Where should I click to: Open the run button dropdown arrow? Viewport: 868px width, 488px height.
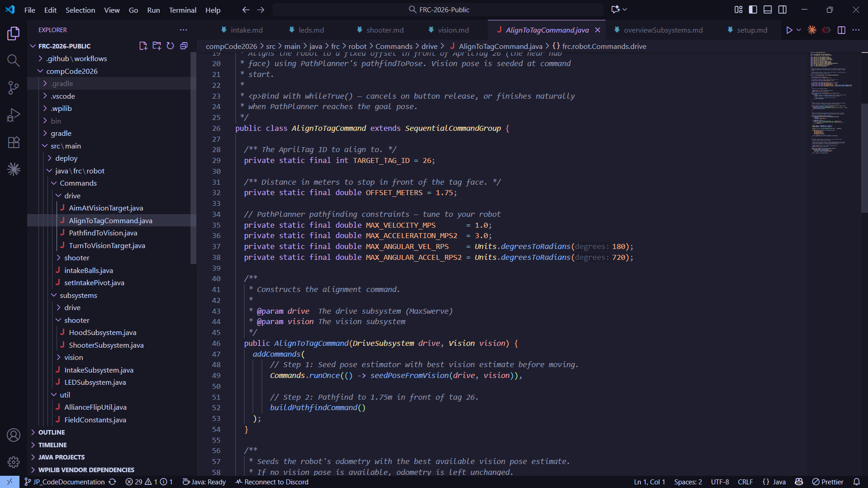coord(799,30)
